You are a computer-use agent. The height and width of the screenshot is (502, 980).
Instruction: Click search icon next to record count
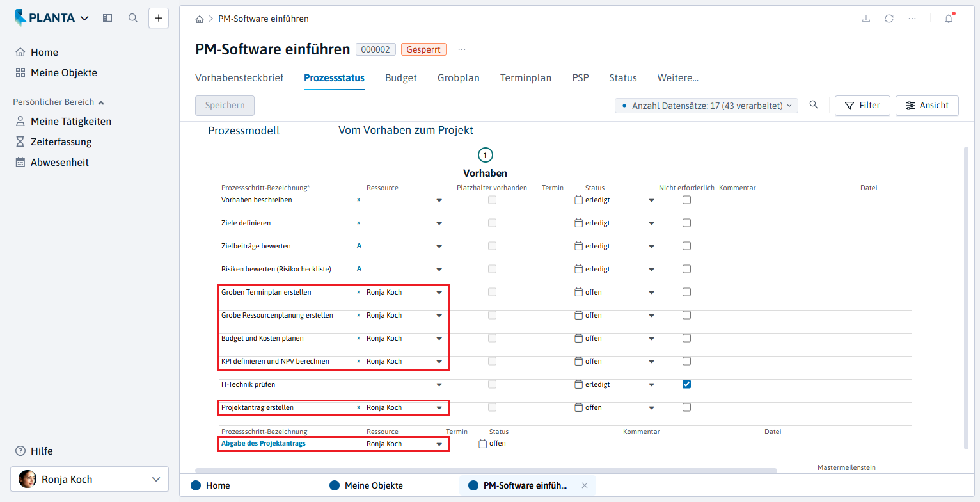click(814, 105)
